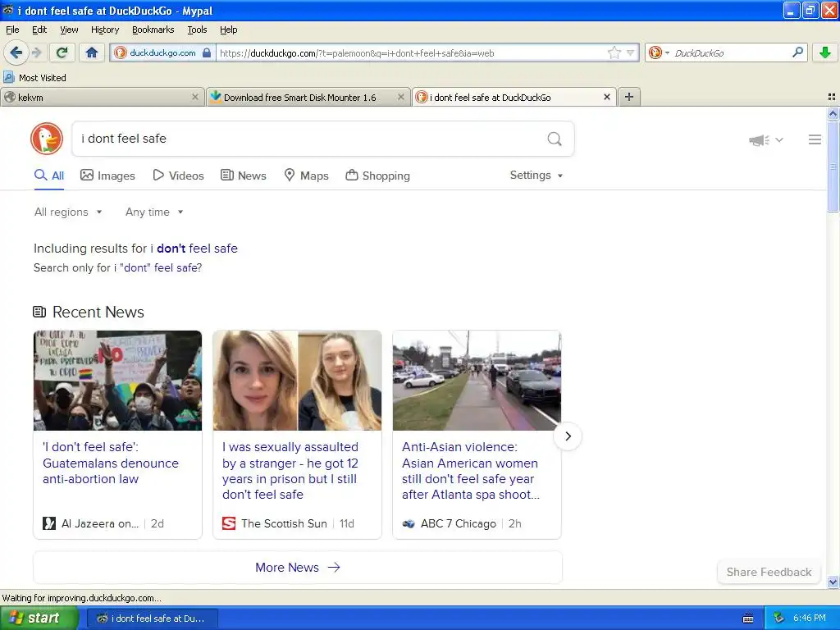Close the kekvm tab

tap(195, 97)
